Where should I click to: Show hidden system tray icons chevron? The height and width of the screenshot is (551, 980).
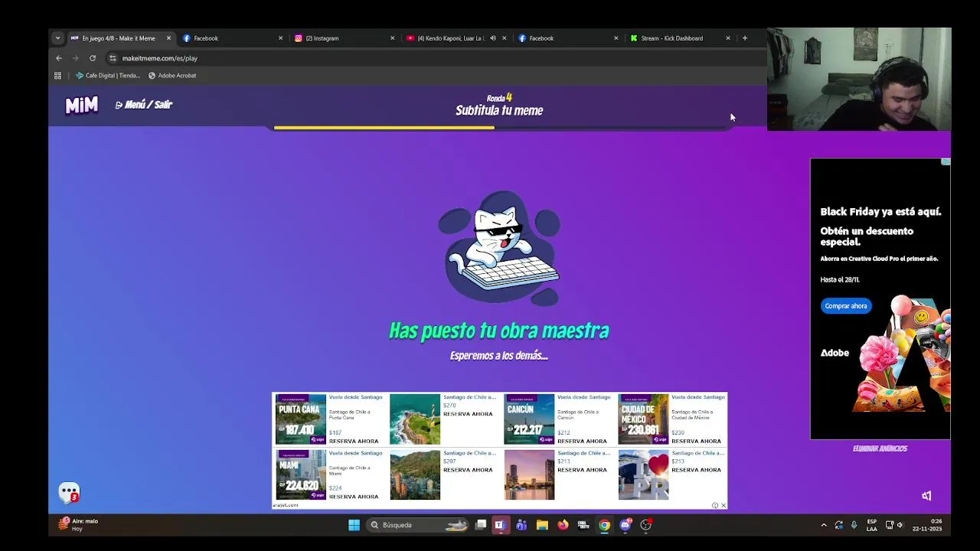(x=824, y=525)
